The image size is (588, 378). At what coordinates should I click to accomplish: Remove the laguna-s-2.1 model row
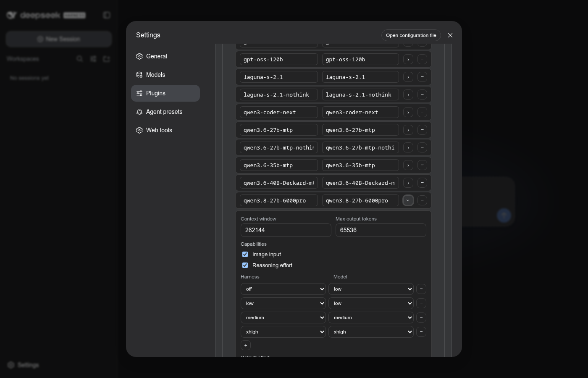coord(422,77)
